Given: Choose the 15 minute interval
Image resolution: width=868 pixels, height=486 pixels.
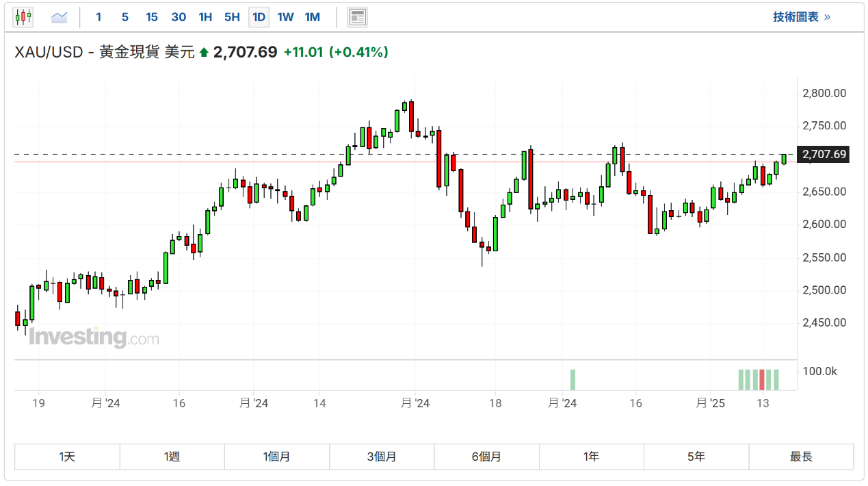Looking at the screenshot, I should point(151,17).
